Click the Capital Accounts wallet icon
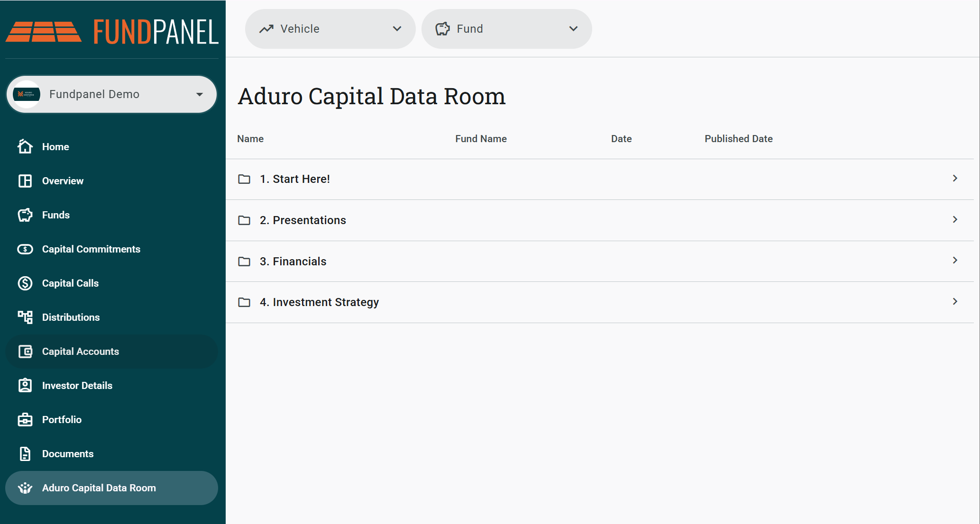This screenshot has height=524, width=980. pyautogui.click(x=25, y=351)
